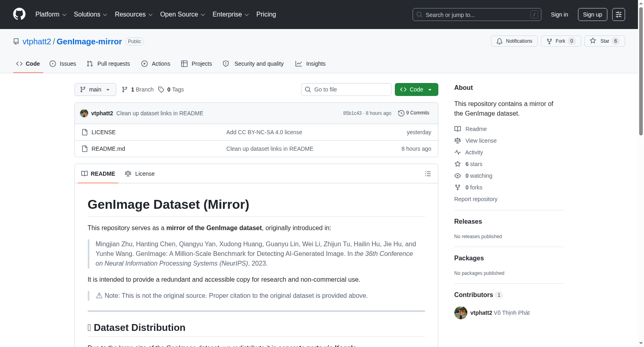Image resolution: width=644 pixels, height=347 pixels.
Task: Click the file icon next to LICENSE
Action: click(x=85, y=132)
